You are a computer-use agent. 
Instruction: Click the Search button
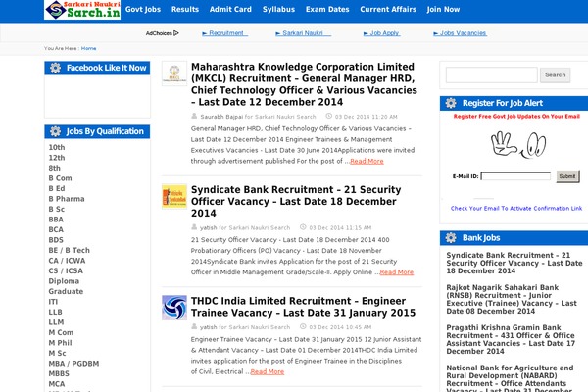555,75
